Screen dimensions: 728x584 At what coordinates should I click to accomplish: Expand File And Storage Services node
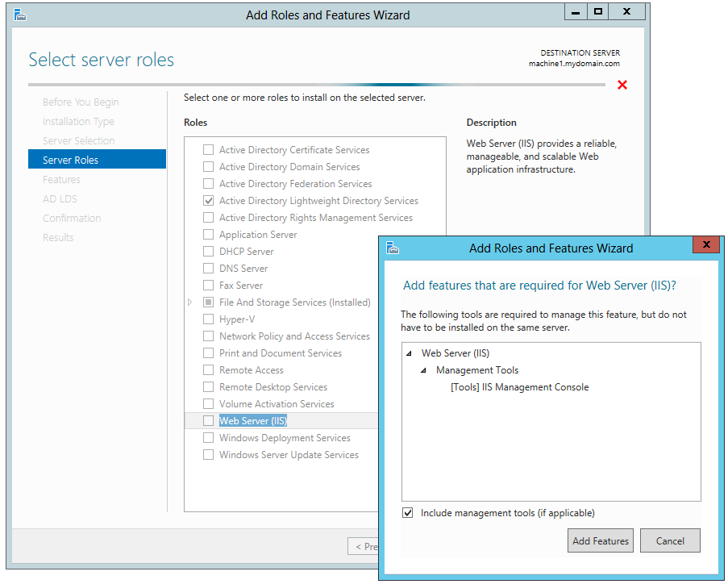pyautogui.click(x=190, y=302)
